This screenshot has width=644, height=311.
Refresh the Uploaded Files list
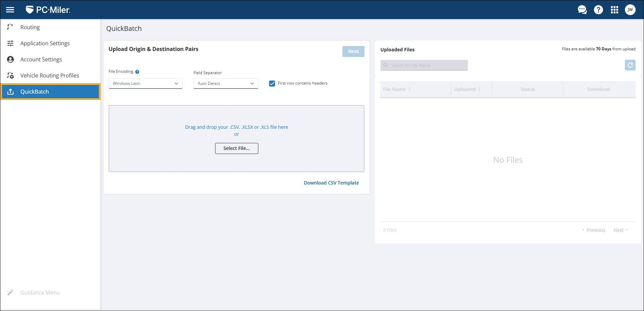tap(630, 65)
